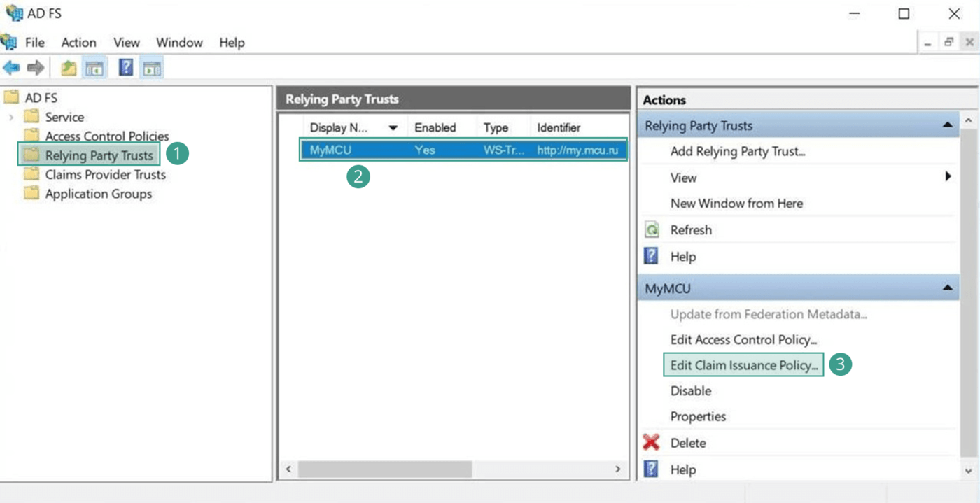Expand the Service tree node

(11, 117)
